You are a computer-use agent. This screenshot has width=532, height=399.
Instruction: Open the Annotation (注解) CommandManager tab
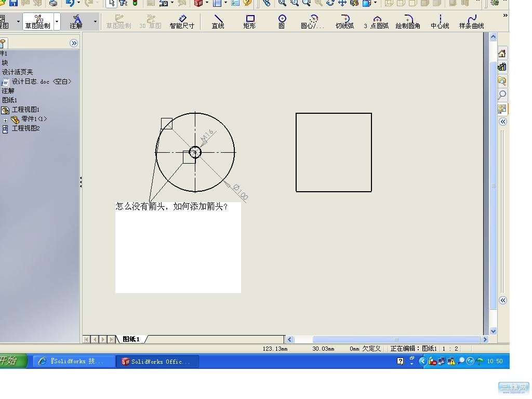(x=76, y=22)
